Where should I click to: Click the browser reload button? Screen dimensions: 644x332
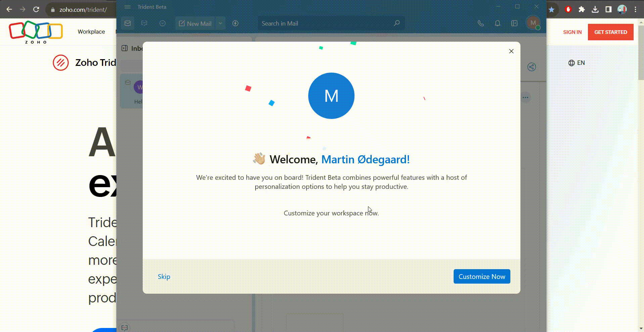coord(36,9)
